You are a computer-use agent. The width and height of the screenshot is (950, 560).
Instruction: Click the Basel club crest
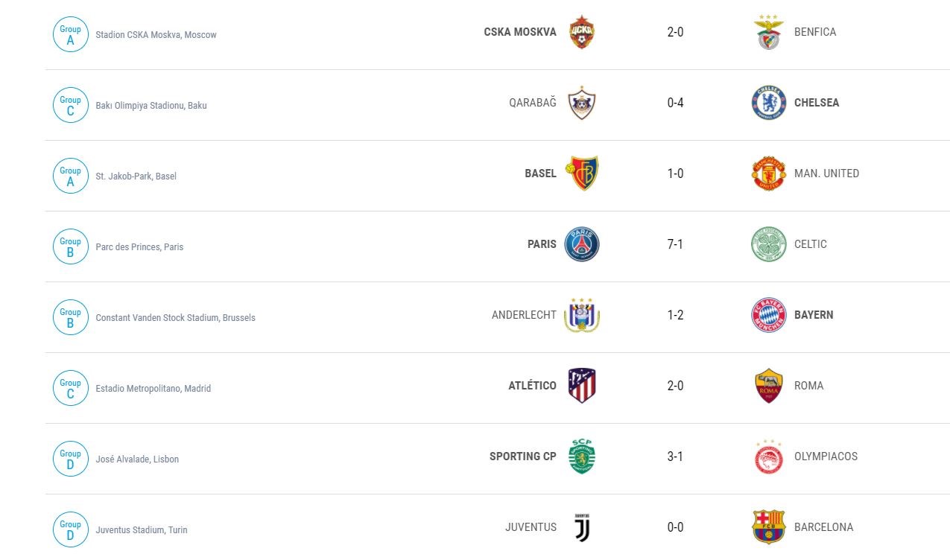tap(582, 174)
